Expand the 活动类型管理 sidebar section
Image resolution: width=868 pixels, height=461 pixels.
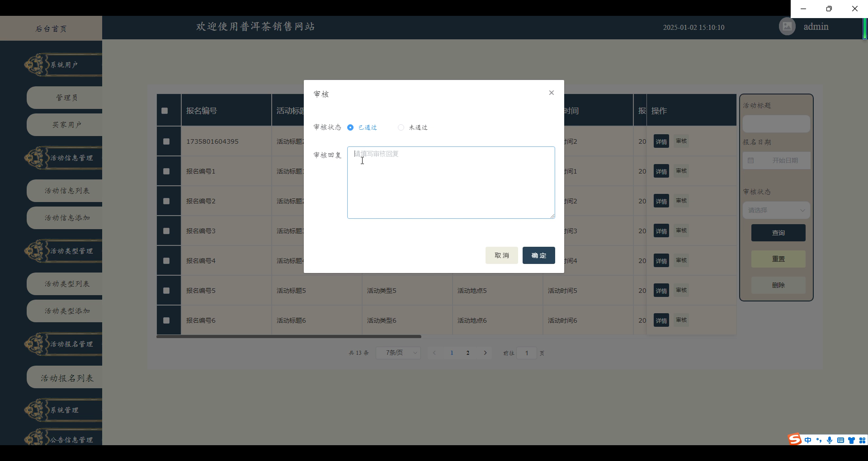coord(63,251)
